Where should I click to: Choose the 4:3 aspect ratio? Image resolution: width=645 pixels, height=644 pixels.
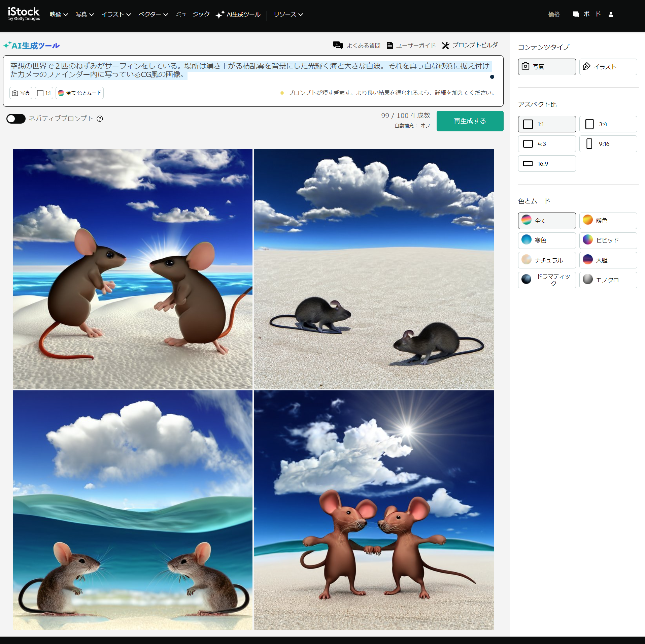547,144
